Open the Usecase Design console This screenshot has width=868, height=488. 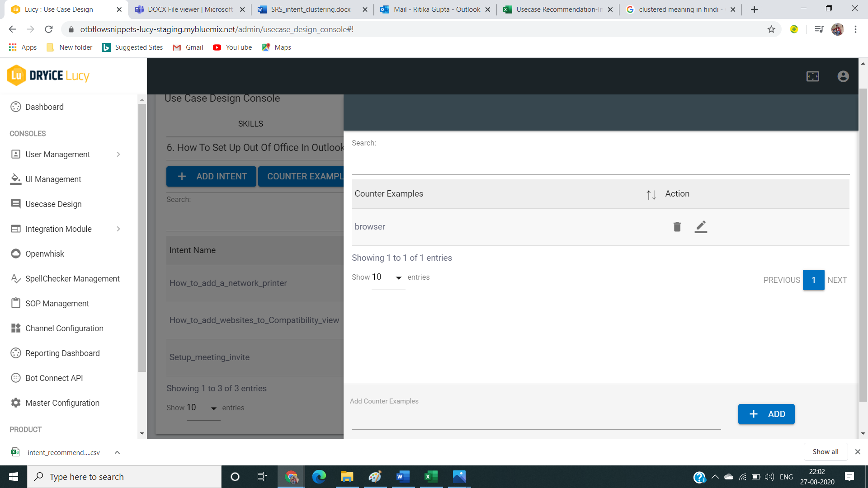tap(52, 204)
